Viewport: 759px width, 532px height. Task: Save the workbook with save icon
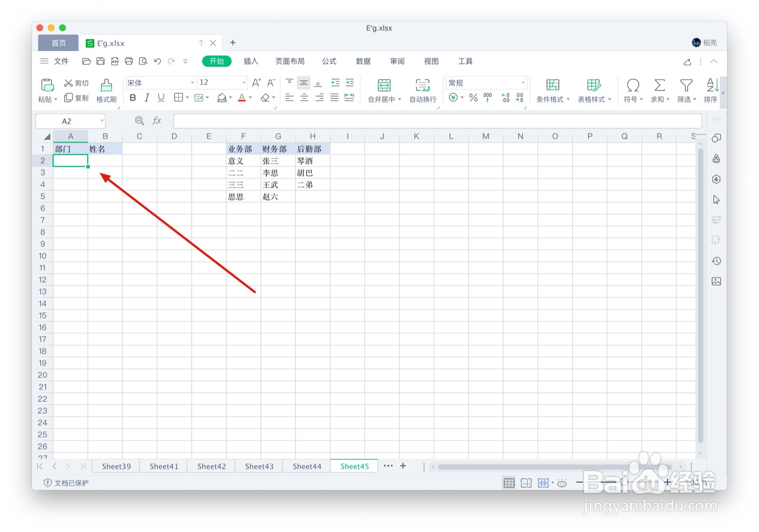[101, 61]
